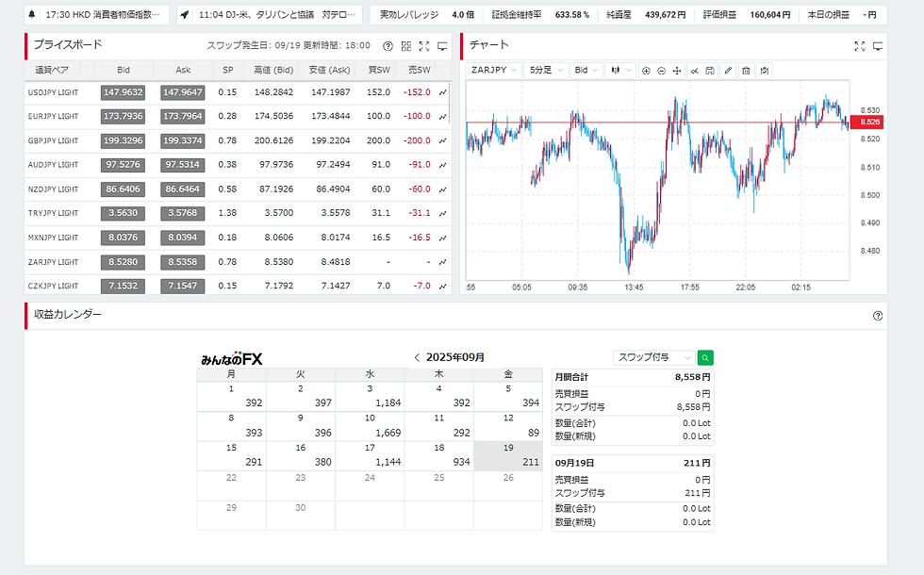Screen dimensions: 924x575
Task: Click NZDJPY Ask price 86.6464
Action: pos(183,189)
